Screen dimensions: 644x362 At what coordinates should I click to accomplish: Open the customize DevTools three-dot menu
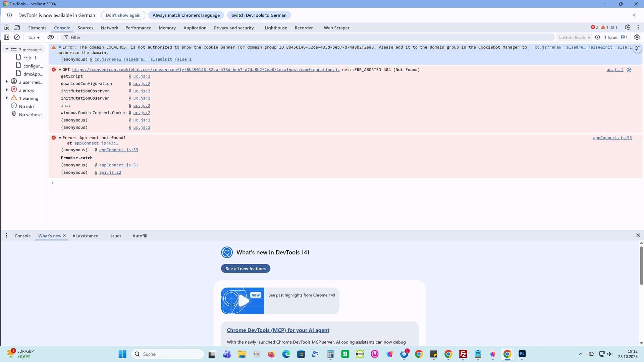[638, 28]
